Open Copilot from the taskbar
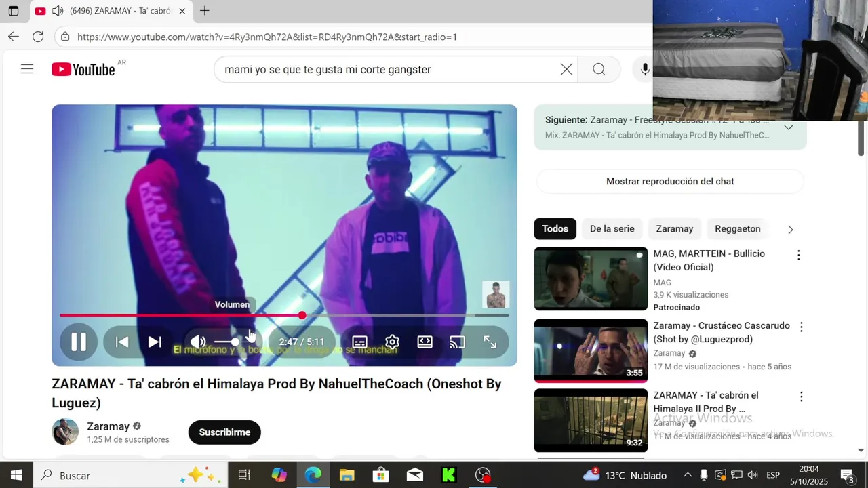Screen dimensions: 868x488 tap(279, 475)
